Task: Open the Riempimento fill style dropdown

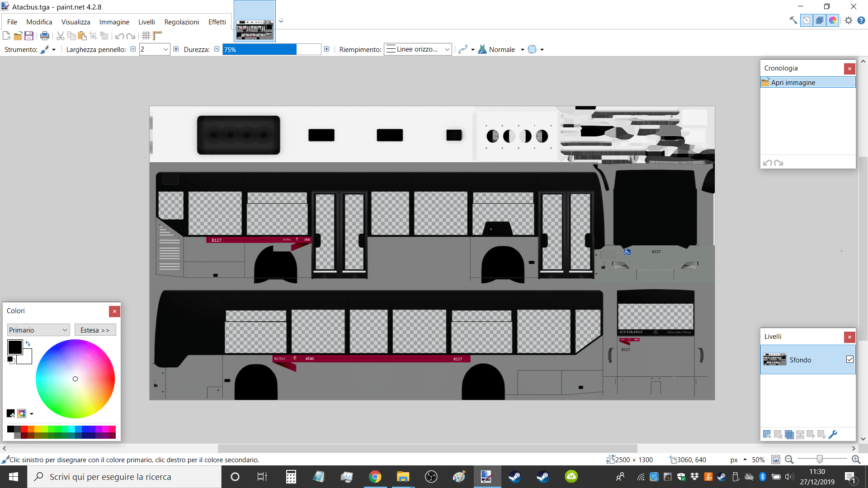Action: click(x=418, y=49)
